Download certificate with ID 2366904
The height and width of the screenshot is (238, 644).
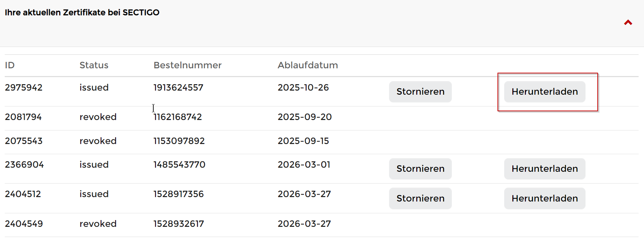tap(545, 169)
